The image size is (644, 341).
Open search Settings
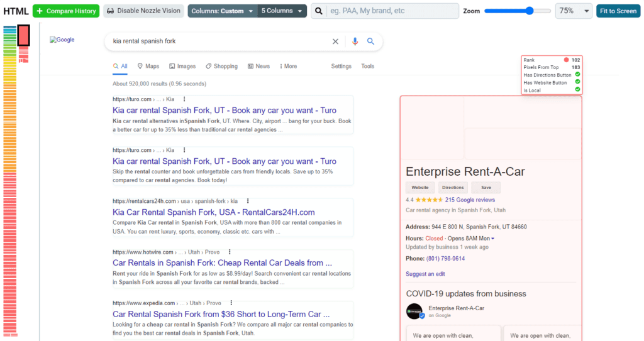click(341, 67)
